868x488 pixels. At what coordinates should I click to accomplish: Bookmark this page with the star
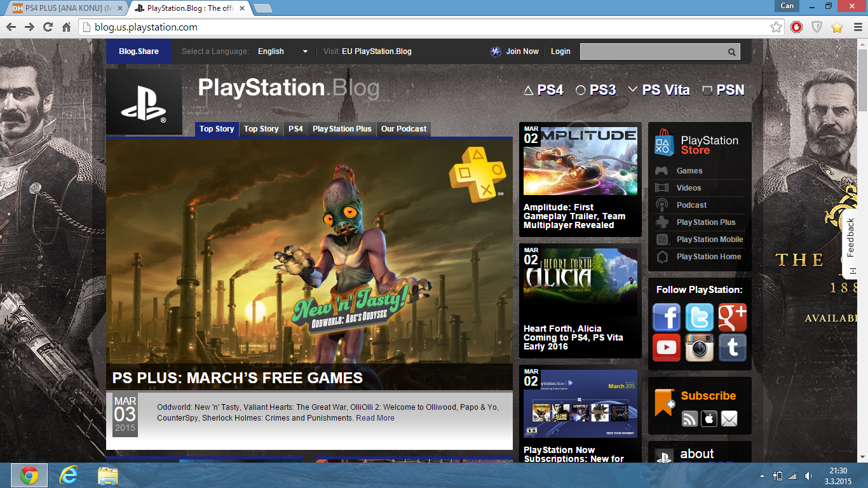(x=776, y=27)
